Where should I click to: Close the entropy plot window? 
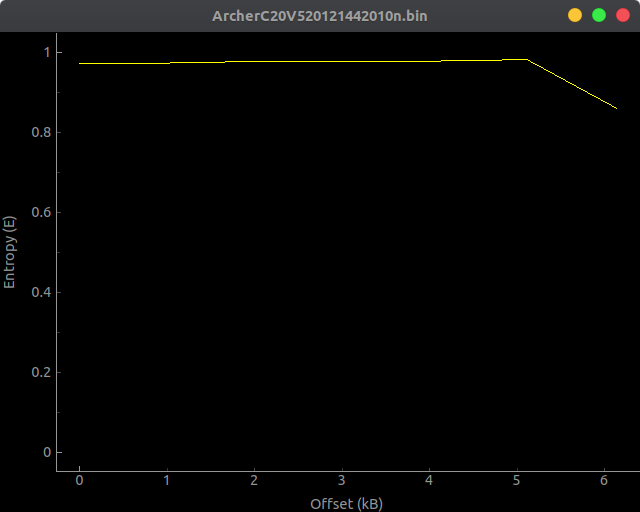pyautogui.click(x=623, y=15)
